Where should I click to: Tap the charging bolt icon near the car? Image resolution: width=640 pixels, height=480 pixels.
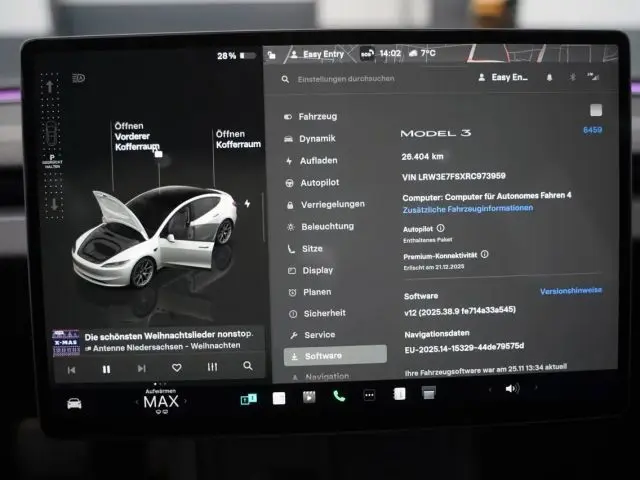point(247,203)
